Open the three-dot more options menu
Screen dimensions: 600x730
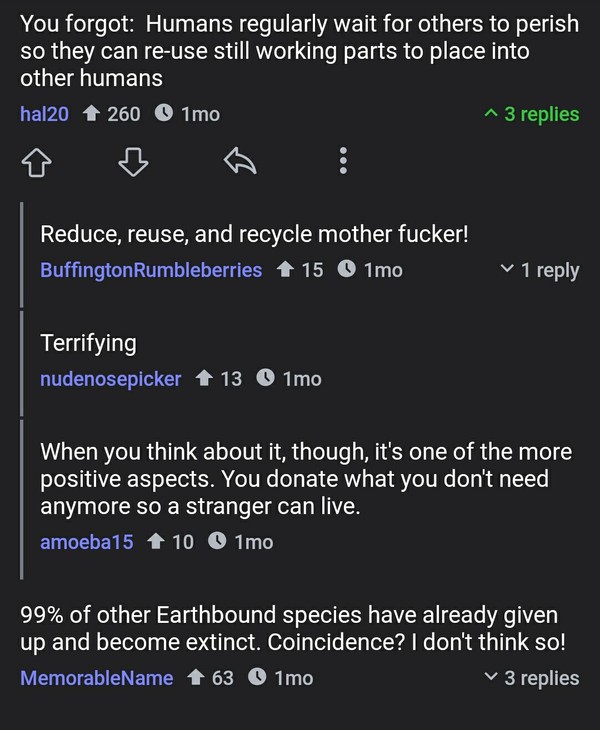pos(342,161)
